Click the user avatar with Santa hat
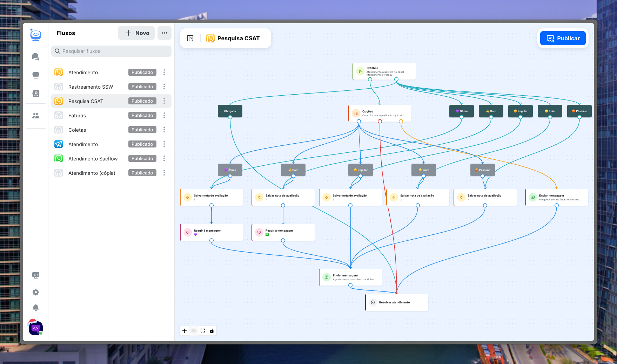This screenshot has height=364, width=617. [35, 328]
